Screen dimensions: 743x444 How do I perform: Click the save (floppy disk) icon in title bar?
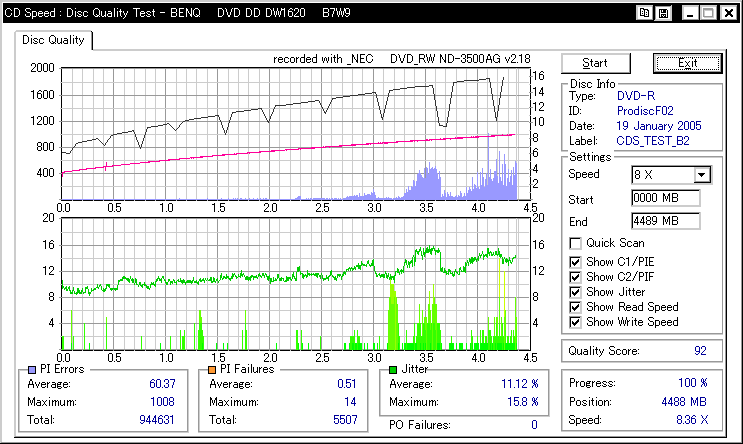(x=663, y=13)
